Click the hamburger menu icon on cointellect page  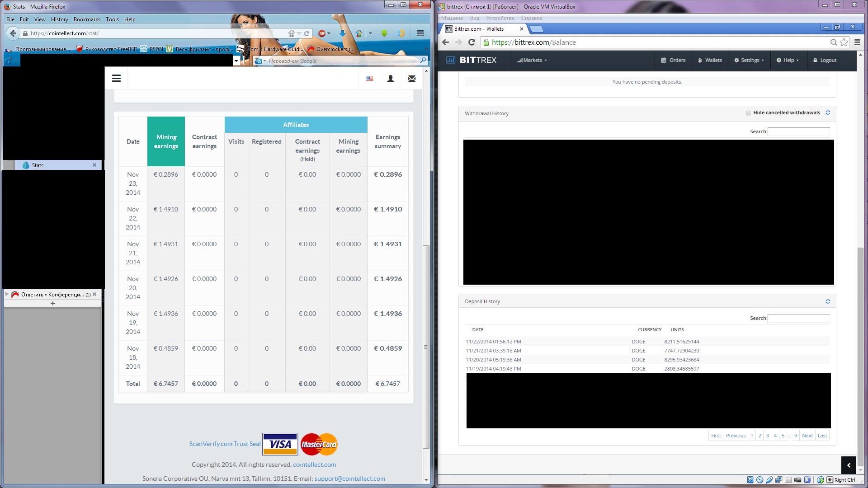click(116, 79)
